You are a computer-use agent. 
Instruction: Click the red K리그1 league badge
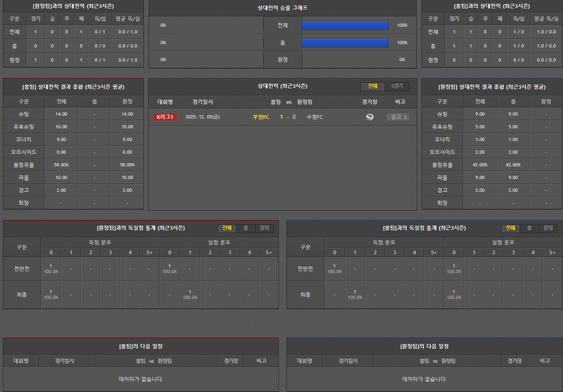165,117
